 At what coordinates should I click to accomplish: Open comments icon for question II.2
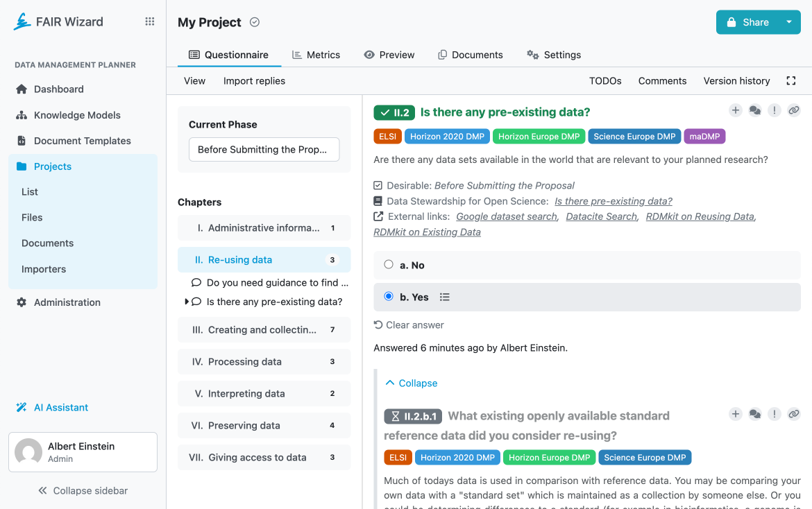755,110
